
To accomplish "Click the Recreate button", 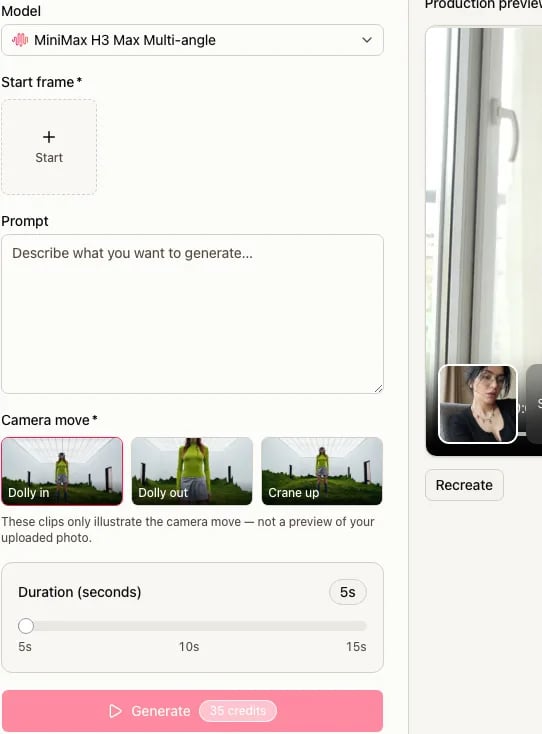I will [464, 485].
